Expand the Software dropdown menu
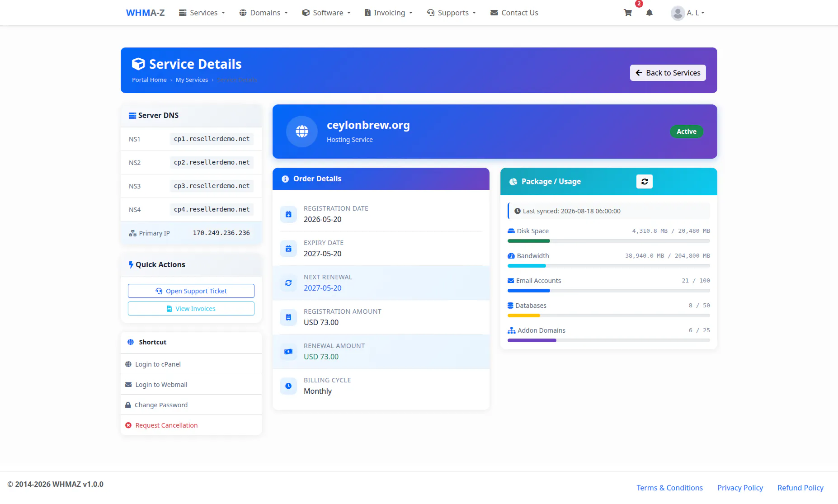 coord(326,13)
